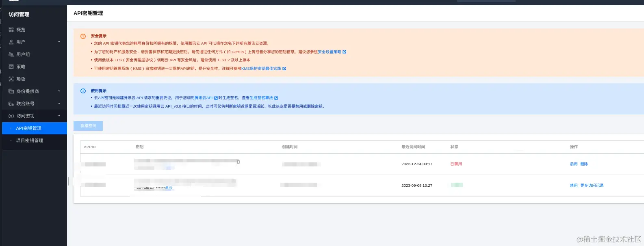Expand the 联合账号 chevron

59,104
